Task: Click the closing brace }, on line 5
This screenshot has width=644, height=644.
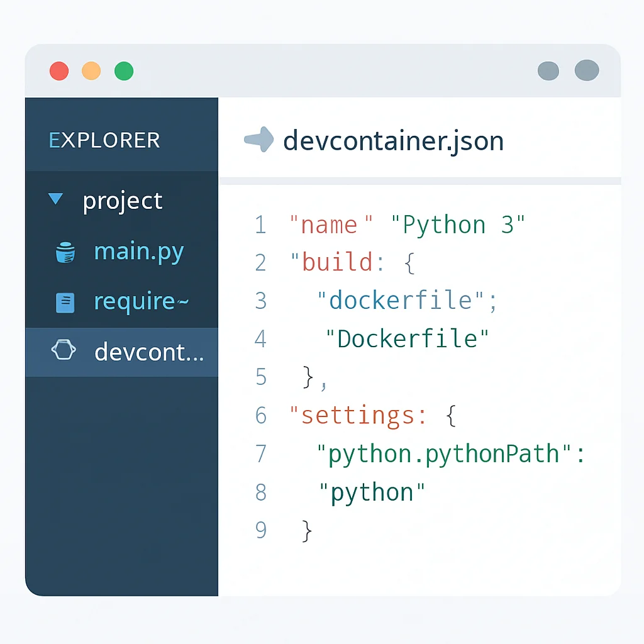Action: pos(314,377)
